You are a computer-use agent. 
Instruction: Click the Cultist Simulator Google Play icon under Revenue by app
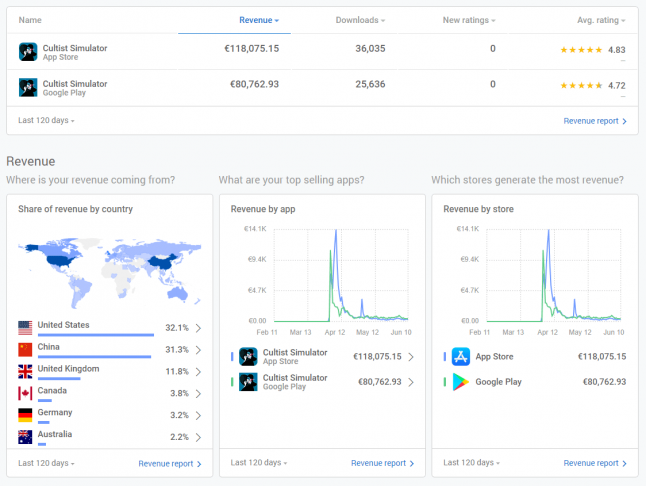click(248, 382)
